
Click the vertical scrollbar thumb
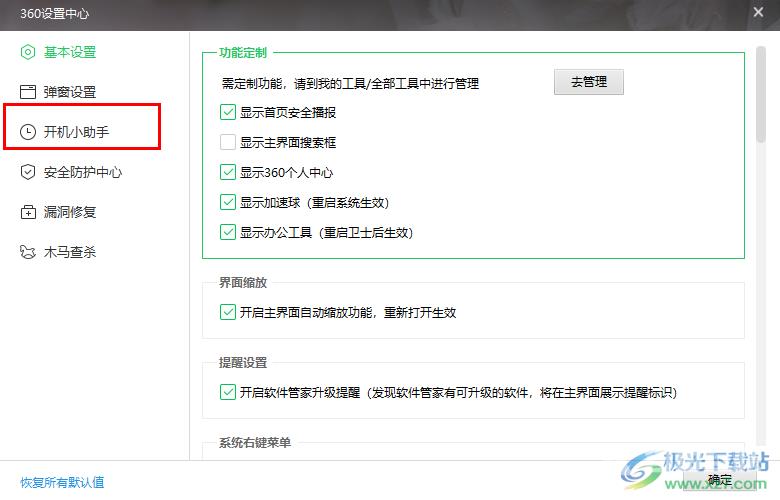[x=761, y=95]
